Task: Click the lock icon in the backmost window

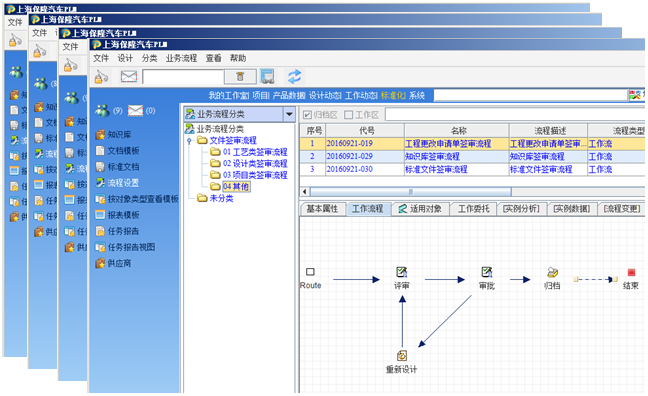Action: coord(15,41)
